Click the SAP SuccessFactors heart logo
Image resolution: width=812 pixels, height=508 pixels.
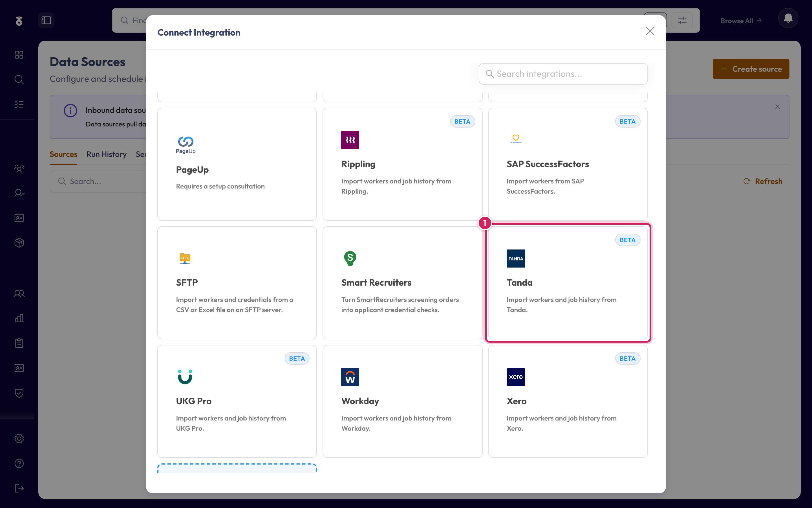coord(516,138)
